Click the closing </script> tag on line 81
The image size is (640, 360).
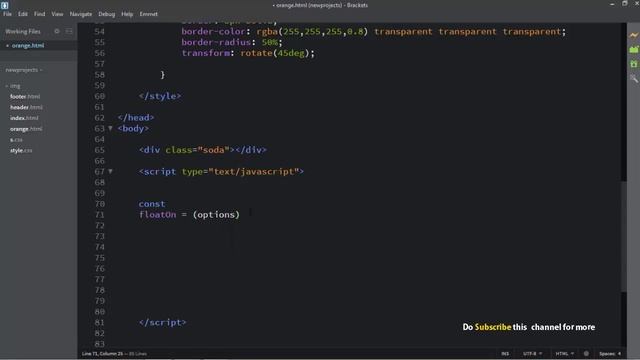click(x=162, y=322)
